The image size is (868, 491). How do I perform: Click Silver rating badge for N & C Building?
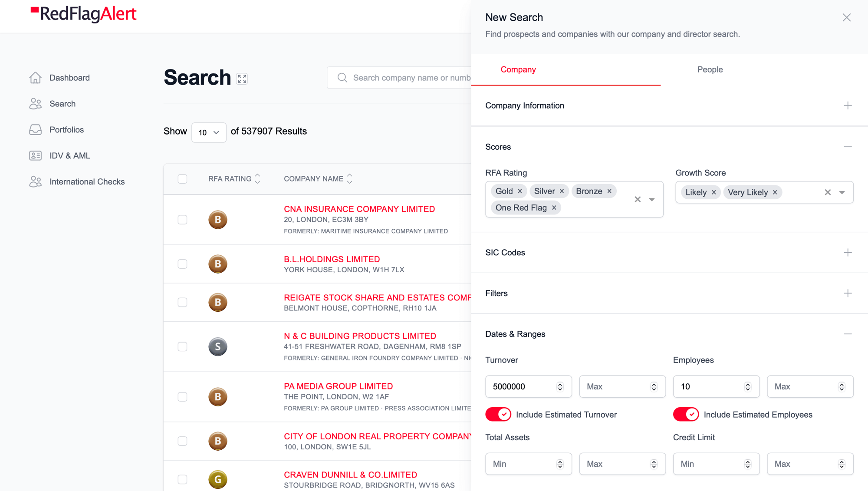pos(218,346)
